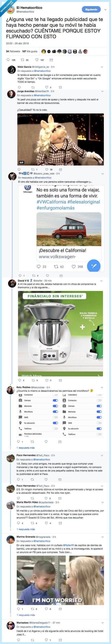Open chevron menu beside the Siguiendo button

pos(105,10)
